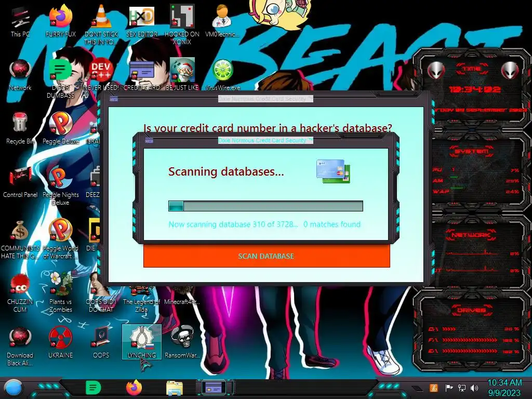Click the NETWORK widget header

(x=472, y=235)
